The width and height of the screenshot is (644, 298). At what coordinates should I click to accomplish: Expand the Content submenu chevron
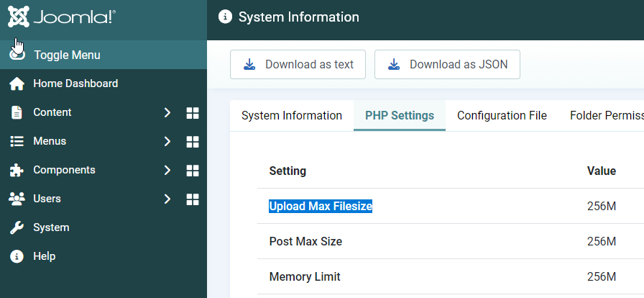click(x=167, y=112)
